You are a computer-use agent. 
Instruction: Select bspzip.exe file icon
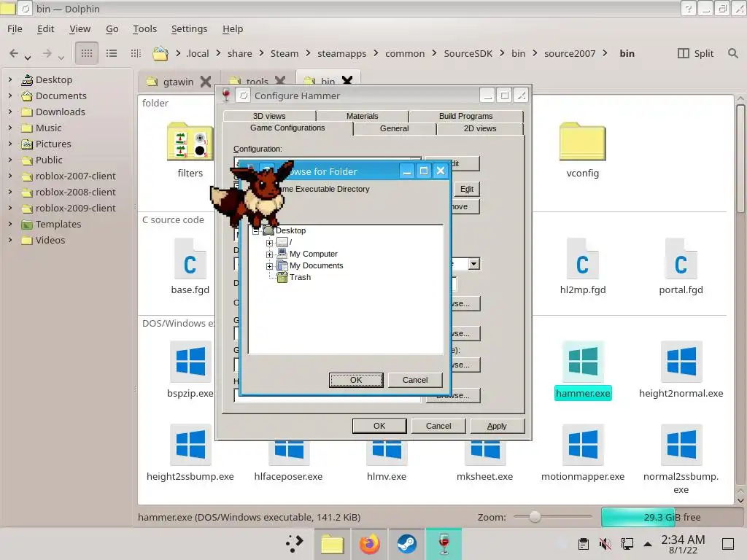(190, 362)
